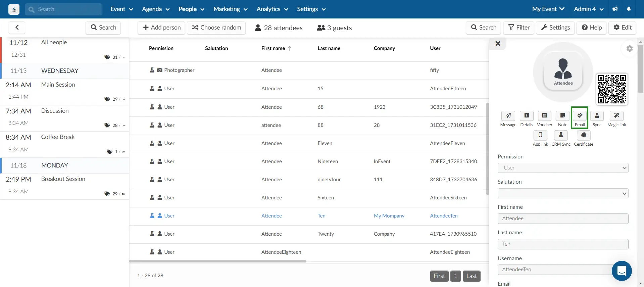Image resolution: width=644 pixels, height=287 pixels.
Task: Click the First name input field
Action: point(563,219)
